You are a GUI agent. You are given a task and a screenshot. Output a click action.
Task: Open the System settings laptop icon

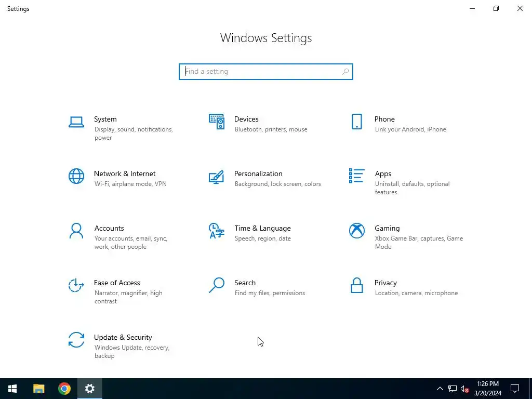[x=76, y=122]
